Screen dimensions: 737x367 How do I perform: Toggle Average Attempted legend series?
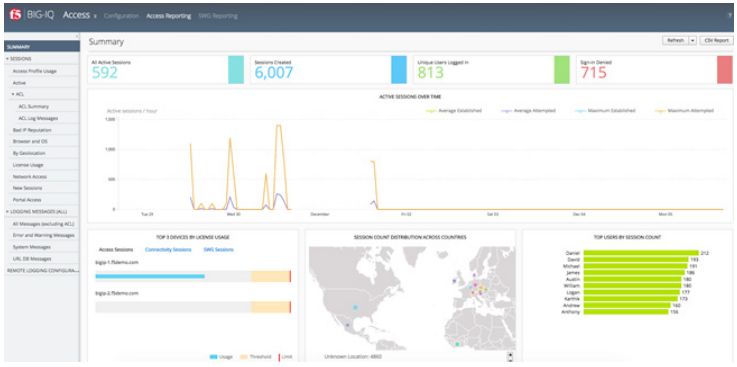[528, 111]
